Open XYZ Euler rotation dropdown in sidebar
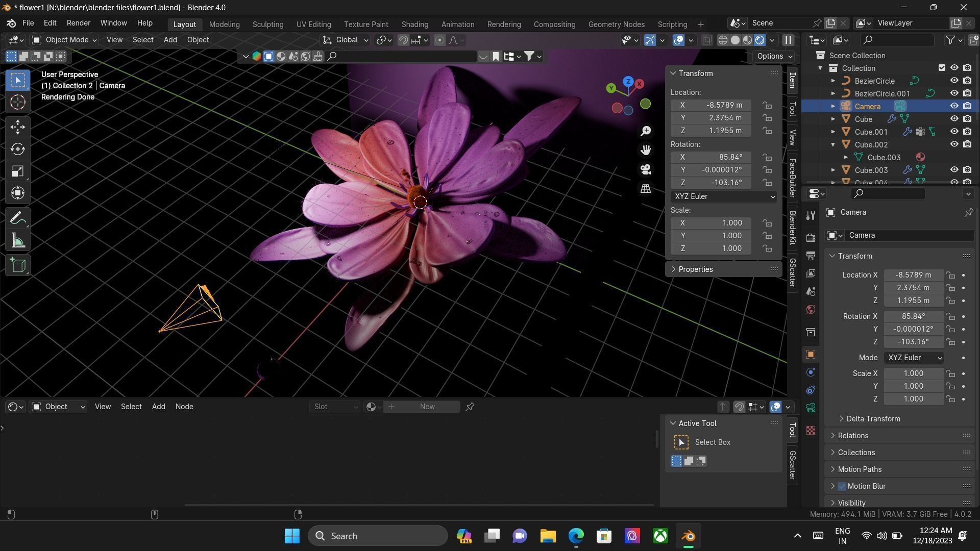Viewport: 980px width, 551px height. click(x=723, y=197)
